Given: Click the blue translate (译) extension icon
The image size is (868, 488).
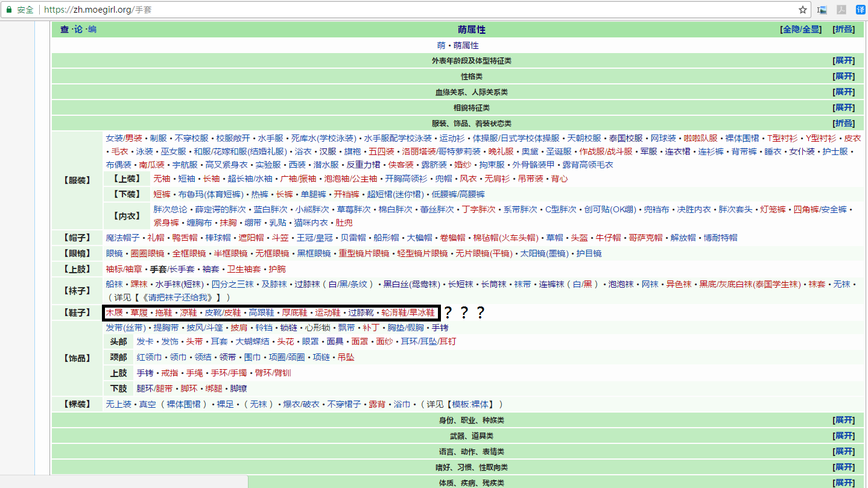Looking at the screenshot, I should [x=861, y=10].
